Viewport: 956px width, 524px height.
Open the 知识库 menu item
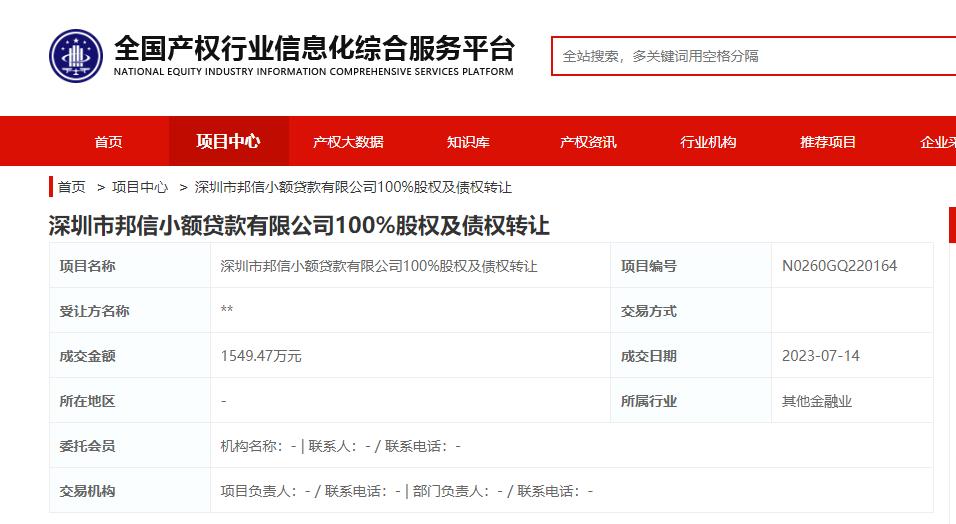coord(468,142)
